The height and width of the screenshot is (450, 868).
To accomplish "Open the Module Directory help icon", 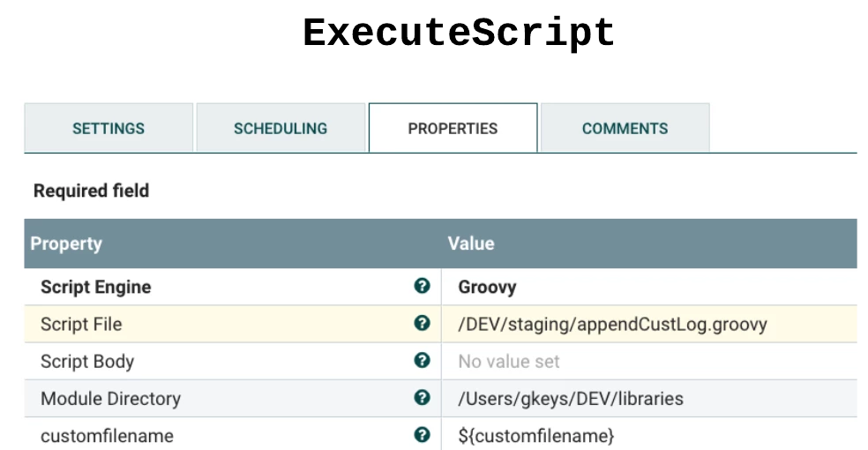I will [x=422, y=397].
